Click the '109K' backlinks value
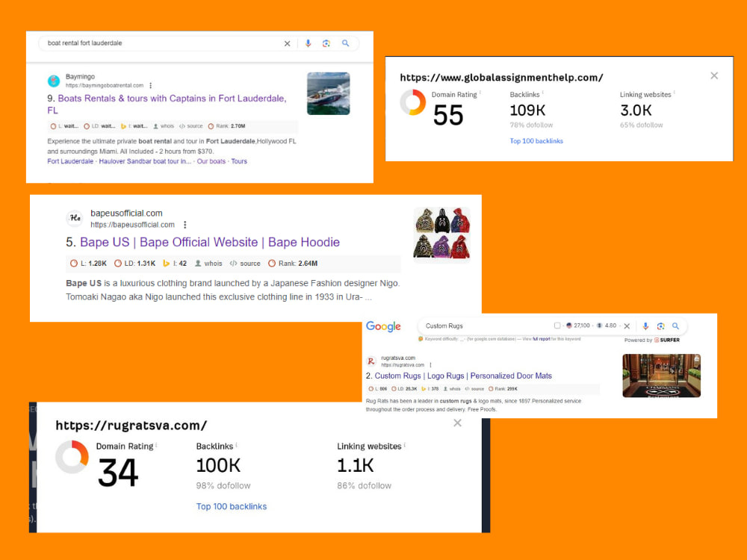Viewport: 747px width, 560px height. coord(527,111)
